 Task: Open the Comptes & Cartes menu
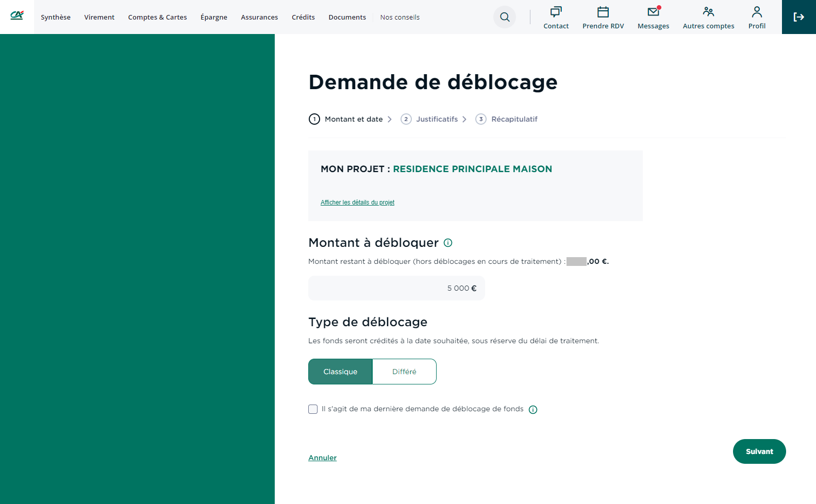click(x=157, y=17)
